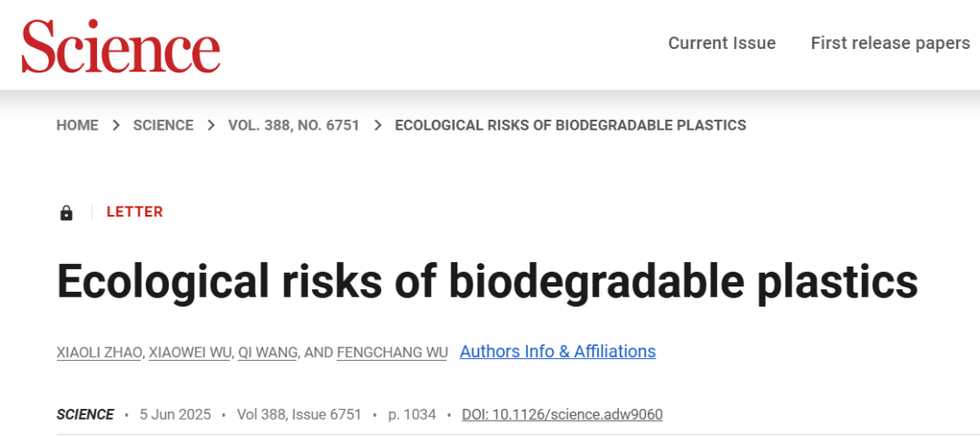Click the italic SCIENCE journal name
Viewport: 980px width, 436px height.
point(85,415)
